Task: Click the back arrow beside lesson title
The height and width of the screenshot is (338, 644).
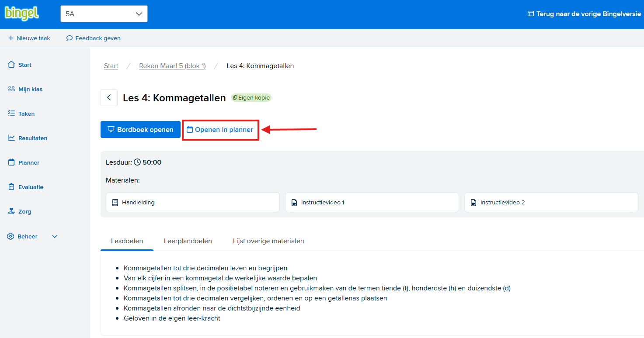Action: (x=109, y=98)
